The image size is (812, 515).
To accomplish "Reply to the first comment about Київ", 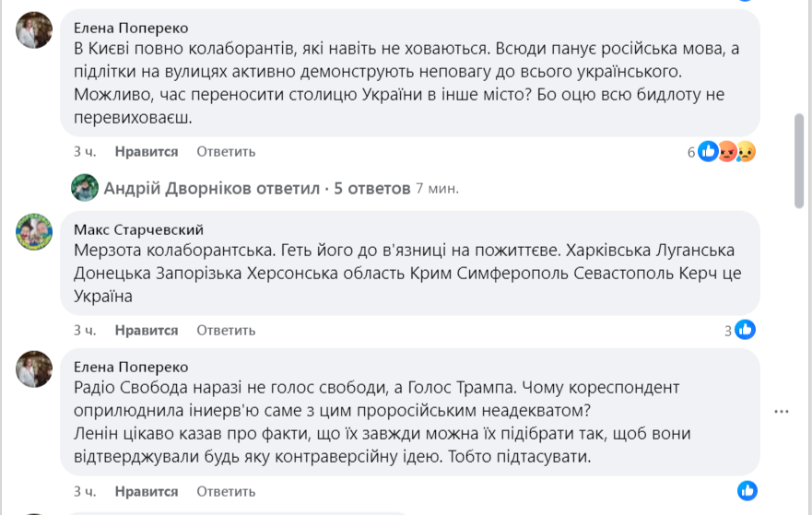I will point(226,151).
